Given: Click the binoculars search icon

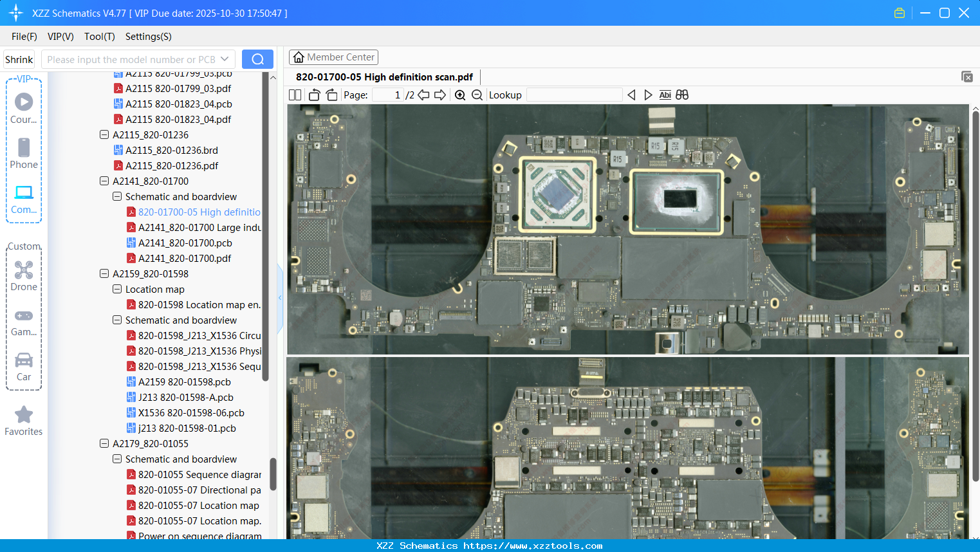Looking at the screenshot, I should pyautogui.click(x=682, y=95).
